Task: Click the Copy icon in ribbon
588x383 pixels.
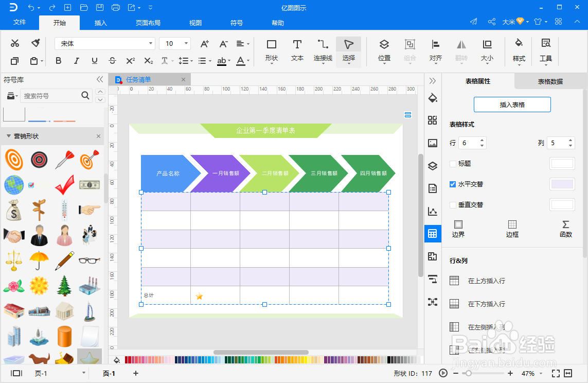Action: [15, 61]
